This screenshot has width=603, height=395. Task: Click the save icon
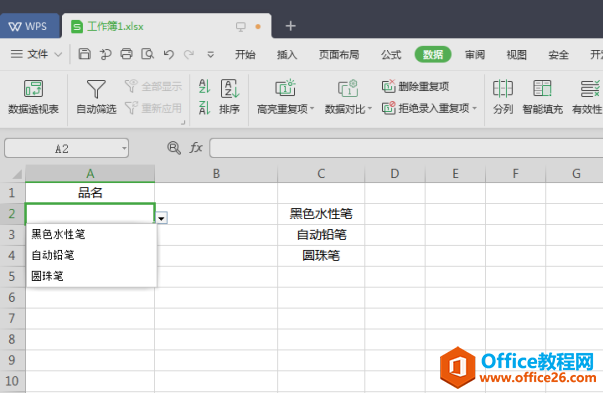pos(84,54)
